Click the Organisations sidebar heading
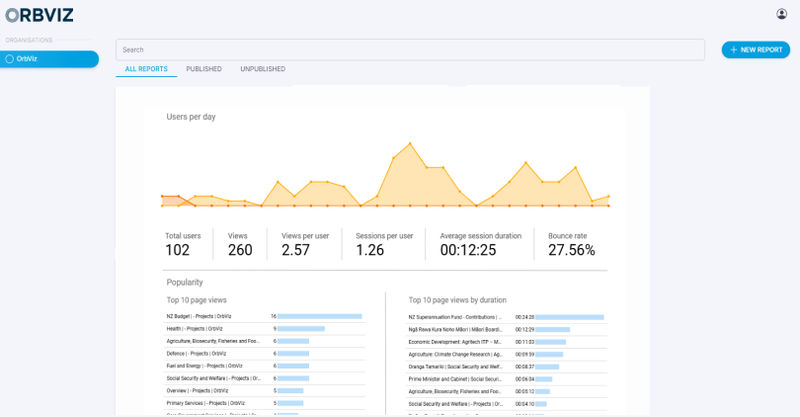Screen dimensions: 800x417 coord(29,40)
